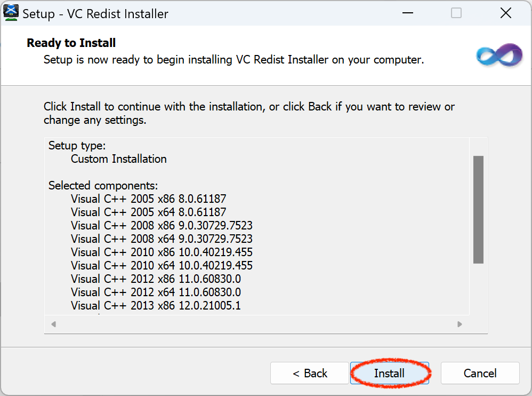
Task: Close the VC Redist Installer window
Action: click(505, 13)
